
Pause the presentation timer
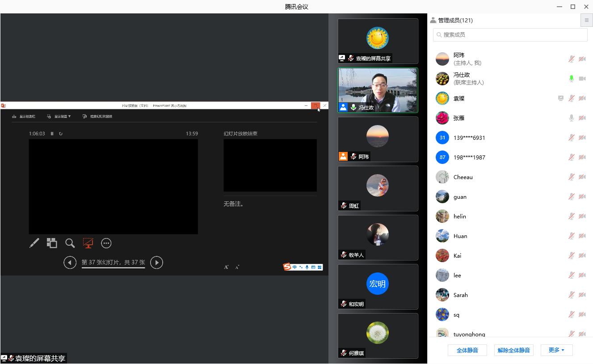point(52,134)
